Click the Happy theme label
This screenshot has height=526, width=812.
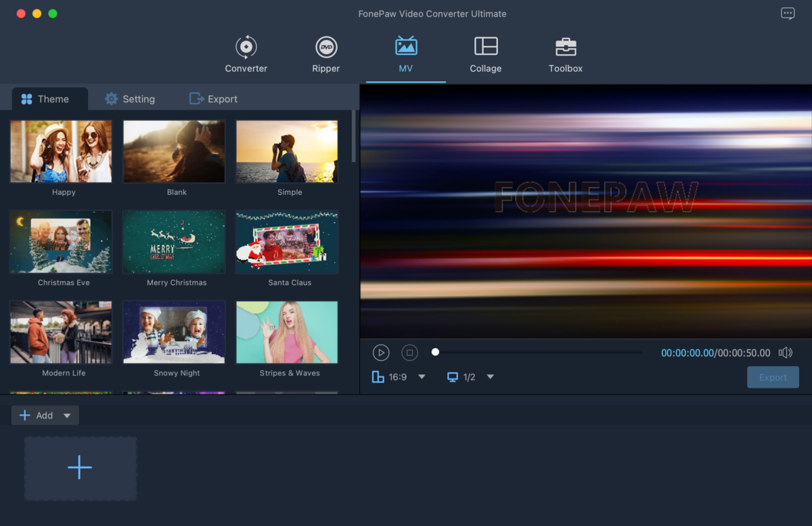tap(64, 192)
